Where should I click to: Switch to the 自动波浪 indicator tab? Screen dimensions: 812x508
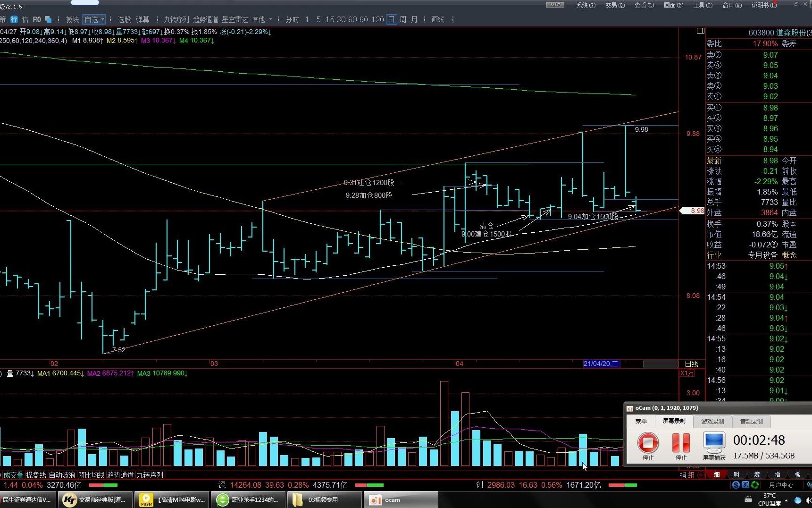62,475
